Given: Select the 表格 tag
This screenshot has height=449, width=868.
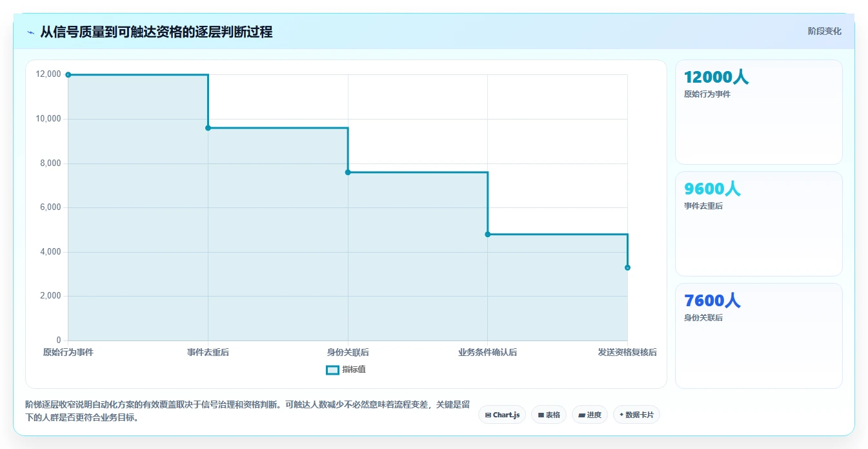Looking at the screenshot, I should 549,415.
